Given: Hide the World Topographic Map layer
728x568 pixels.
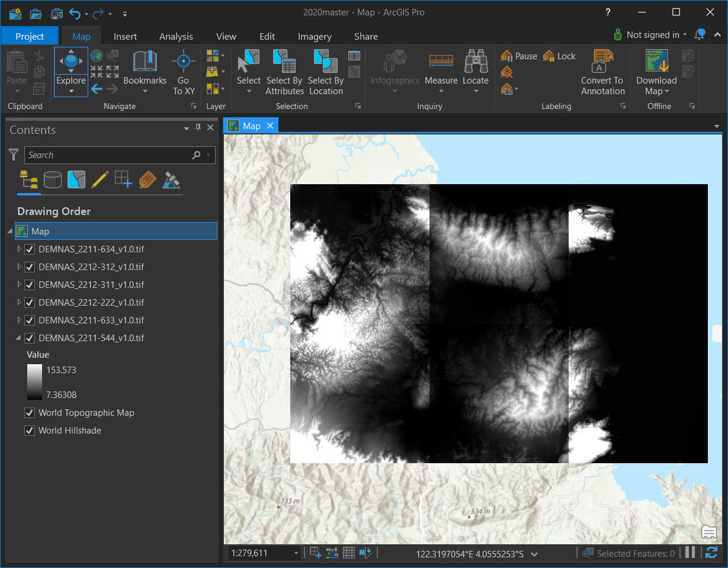Looking at the screenshot, I should click(30, 413).
